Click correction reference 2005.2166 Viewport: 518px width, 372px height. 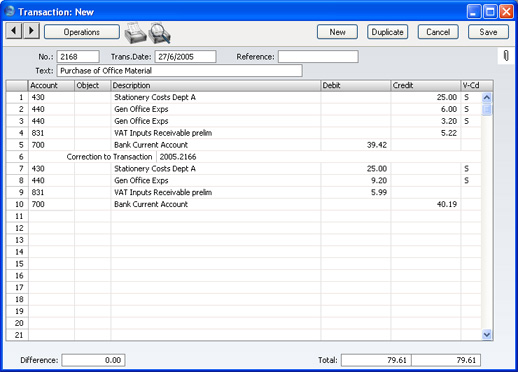(178, 157)
